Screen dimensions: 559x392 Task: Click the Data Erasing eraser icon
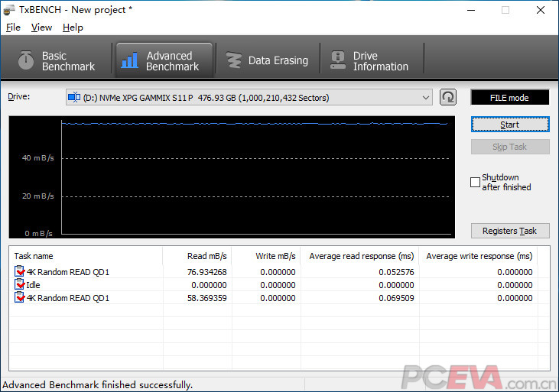pos(232,60)
